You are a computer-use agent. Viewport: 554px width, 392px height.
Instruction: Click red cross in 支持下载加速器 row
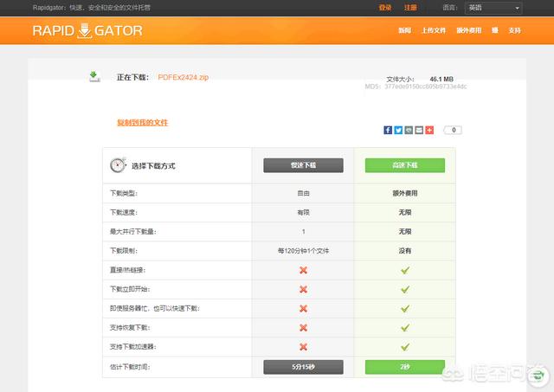tap(303, 347)
